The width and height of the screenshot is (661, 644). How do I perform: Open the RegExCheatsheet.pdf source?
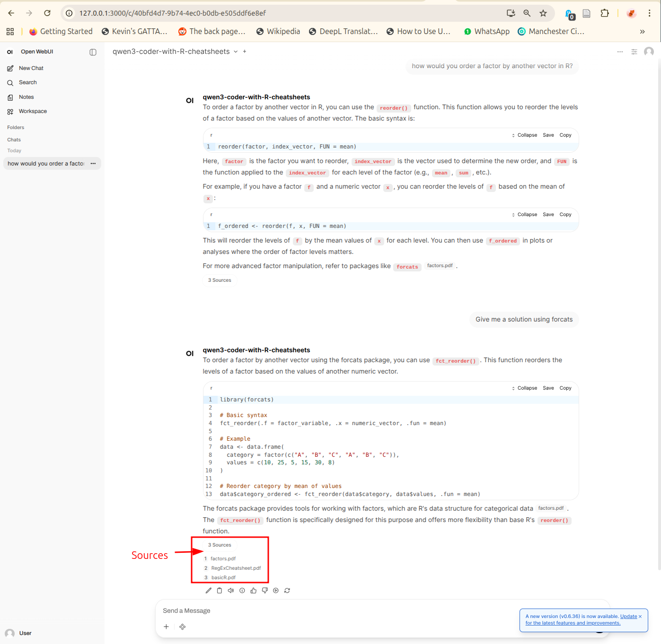pos(236,568)
